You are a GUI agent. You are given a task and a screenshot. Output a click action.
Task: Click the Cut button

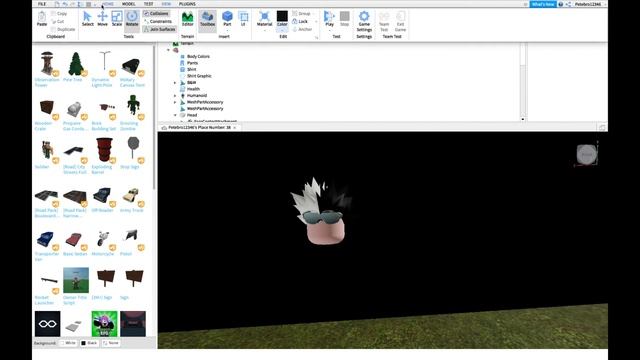[x=58, y=21]
